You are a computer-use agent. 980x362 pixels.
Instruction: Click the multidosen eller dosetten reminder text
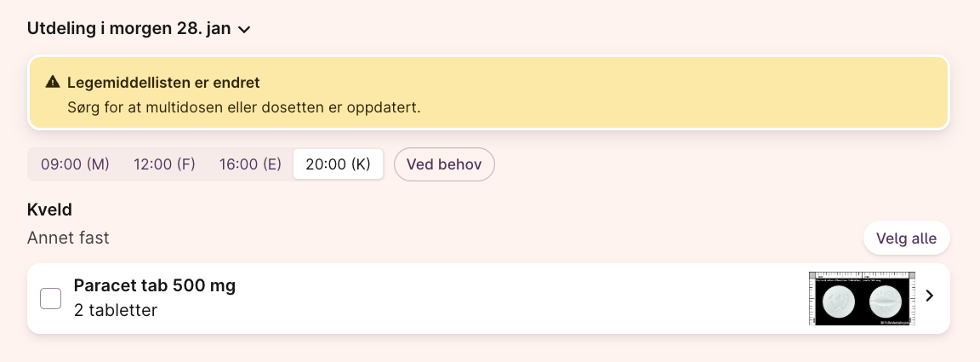point(244,107)
